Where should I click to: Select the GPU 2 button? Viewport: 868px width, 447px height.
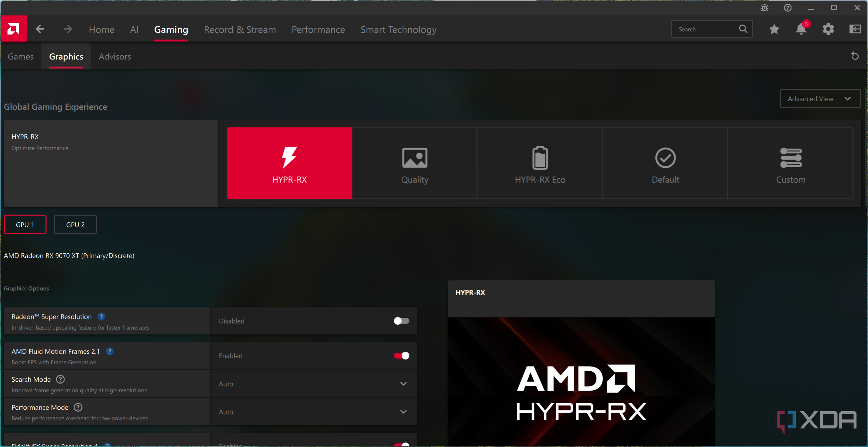click(x=75, y=224)
